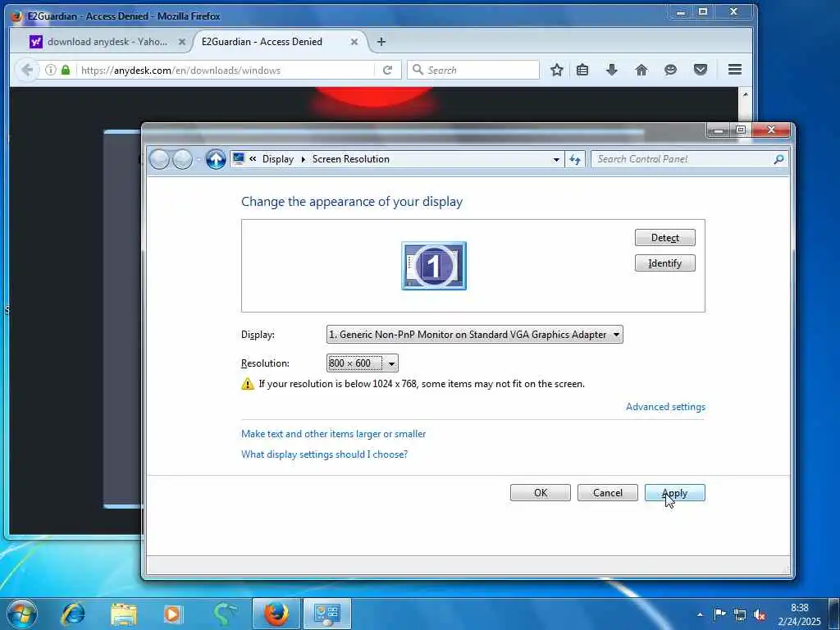Image resolution: width=840 pixels, height=630 pixels.
Task: Open the Windows Start menu
Action: tap(21, 614)
